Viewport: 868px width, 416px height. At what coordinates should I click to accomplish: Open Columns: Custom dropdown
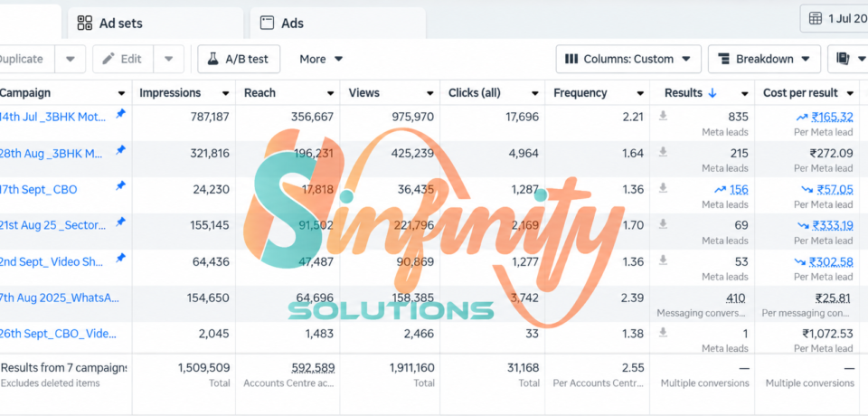coord(628,59)
